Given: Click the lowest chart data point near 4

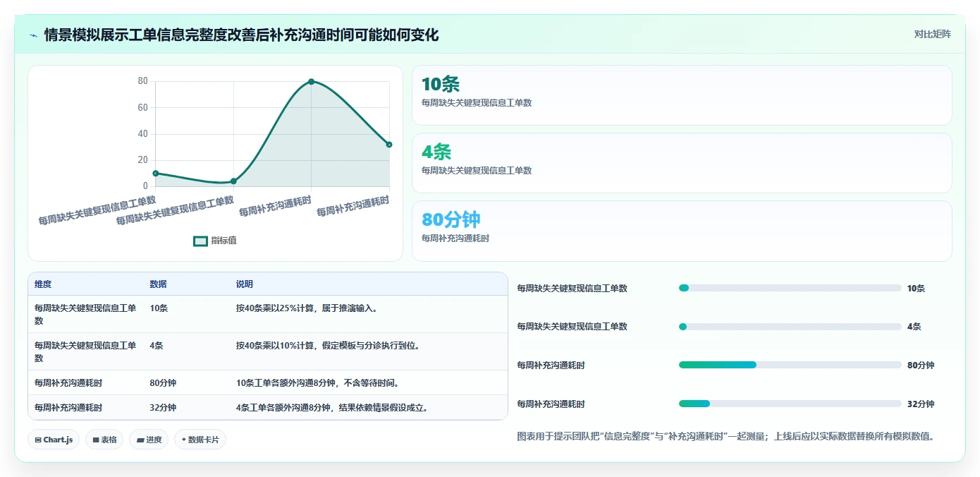Looking at the screenshot, I should coord(233,181).
